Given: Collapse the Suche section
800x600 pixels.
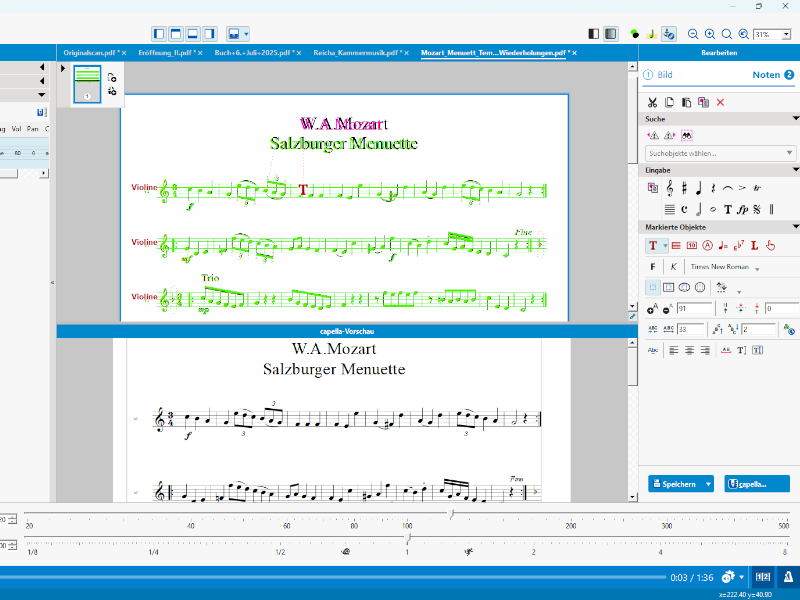Looking at the screenshot, I should (x=795, y=119).
